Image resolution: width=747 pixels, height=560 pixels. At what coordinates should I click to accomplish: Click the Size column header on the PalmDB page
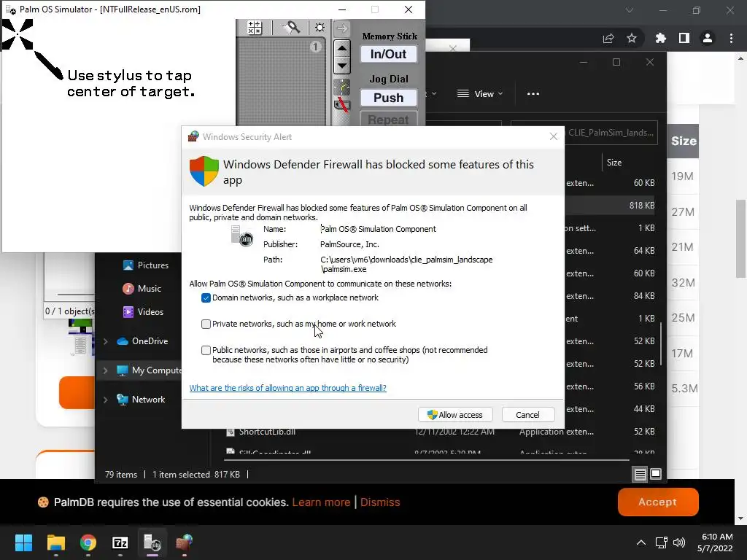(684, 141)
